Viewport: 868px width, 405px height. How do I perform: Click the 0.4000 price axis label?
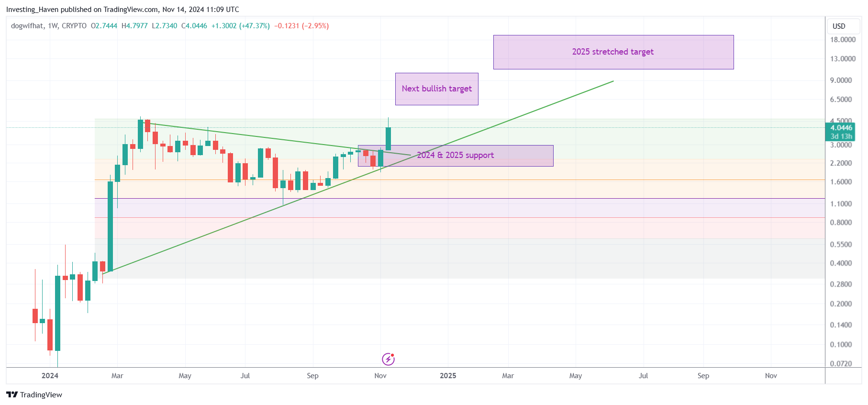pos(841,263)
